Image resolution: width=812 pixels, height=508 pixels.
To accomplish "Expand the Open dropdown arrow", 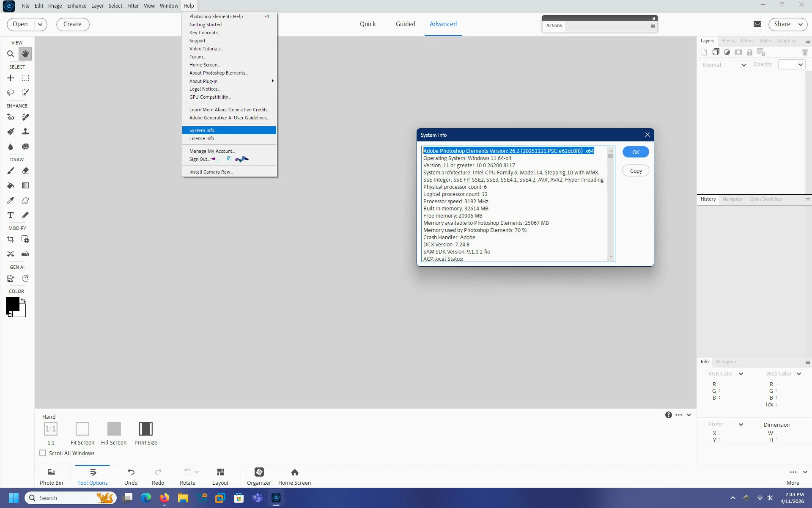I will point(40,24).
